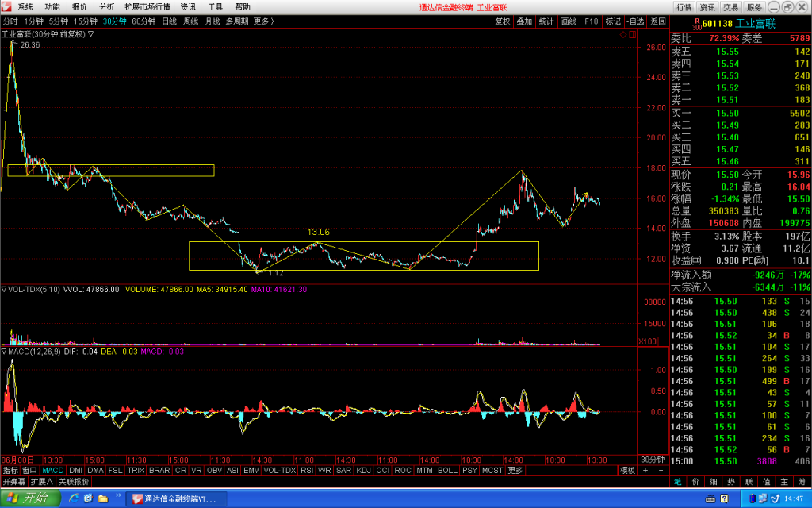Expand the VOL-TDX indicator dropdown triangle
Viewport: 812px width, 508px height.
(x=4, y=289)
